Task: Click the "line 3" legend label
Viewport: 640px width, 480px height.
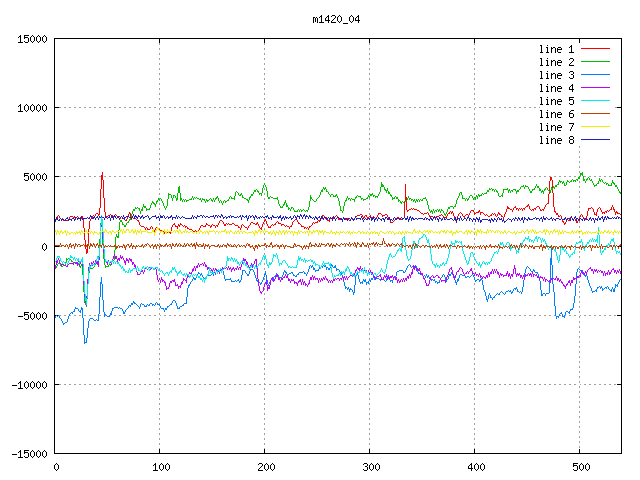Action: coord(557,75)
